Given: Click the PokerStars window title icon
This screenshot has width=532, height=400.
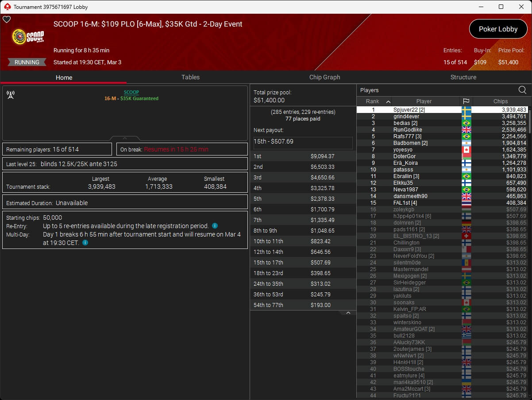Looking at the screenshot, I should (x=7, y=7).
